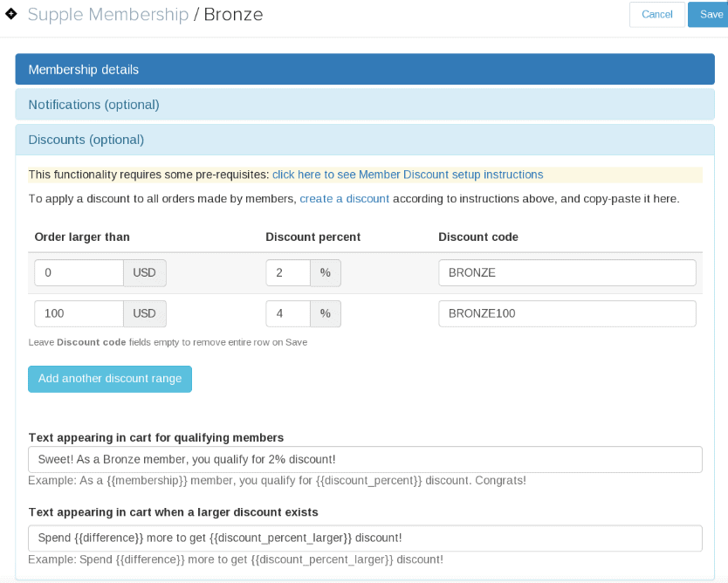Follow the 'create a discount' link
This screenshot has width=728, height=583.
click(x=345, y=199)
